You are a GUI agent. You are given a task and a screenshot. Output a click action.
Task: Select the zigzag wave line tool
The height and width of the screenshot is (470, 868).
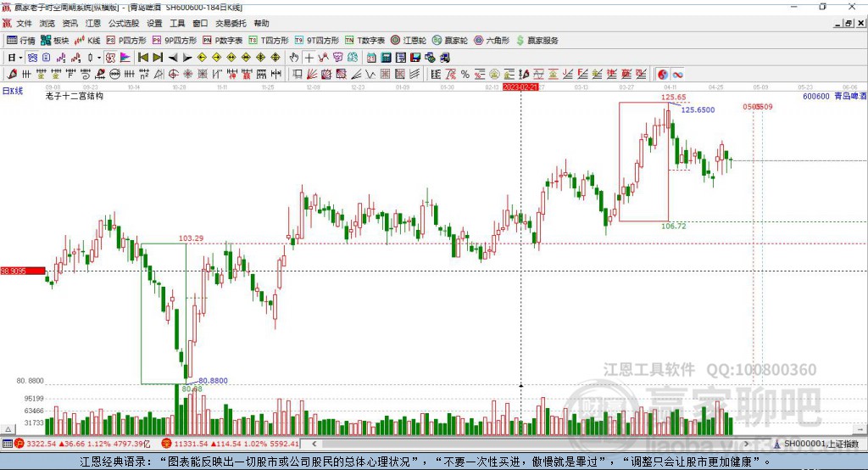(370, 75)
